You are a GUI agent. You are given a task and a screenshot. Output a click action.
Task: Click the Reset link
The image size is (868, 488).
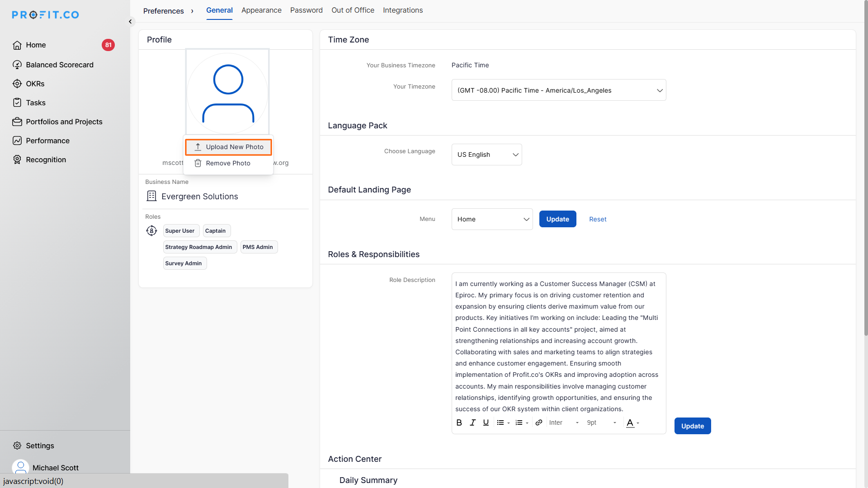pyautogui.click(x=598, y=219)
